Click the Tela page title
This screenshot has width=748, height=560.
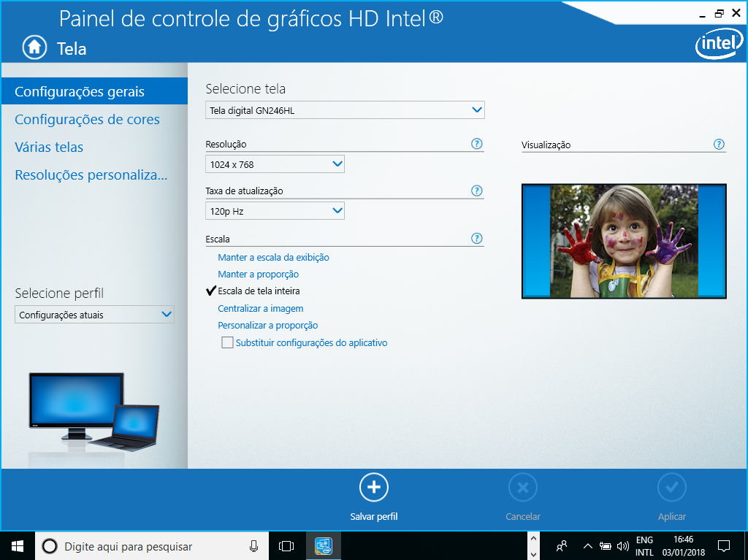click(x=72, y=49)
